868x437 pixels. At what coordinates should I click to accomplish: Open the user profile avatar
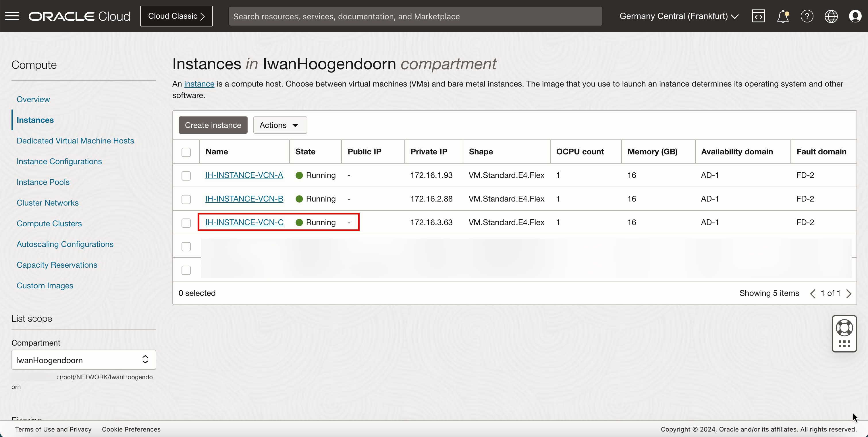pos(855,16)
